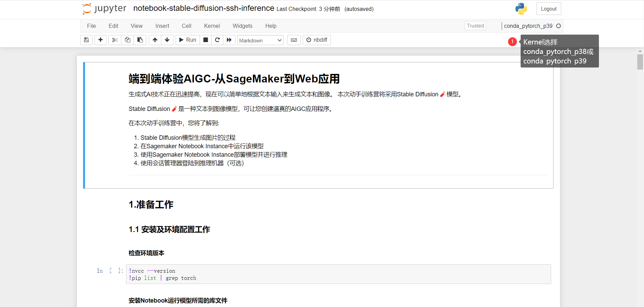This screenshot has width=644, height=307.
Task: Copy the selected cells
Action: click(127, 40)
